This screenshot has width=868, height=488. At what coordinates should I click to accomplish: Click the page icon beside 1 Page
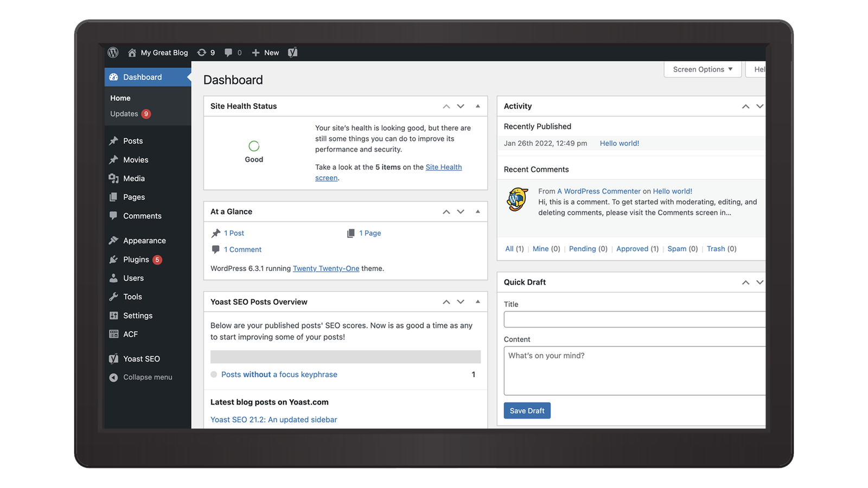tap(351, 233)
